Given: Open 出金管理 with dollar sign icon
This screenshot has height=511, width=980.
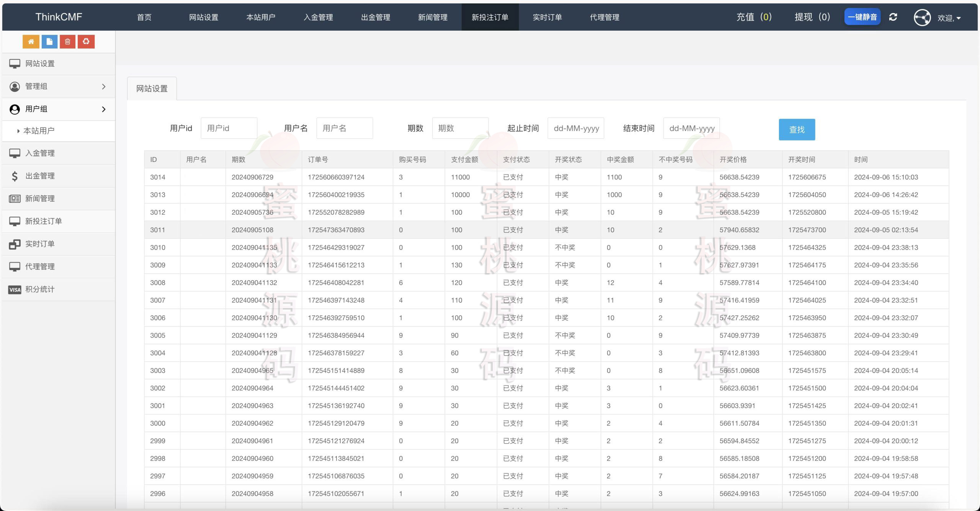Looking at the screenshot, I should point(40,176).
